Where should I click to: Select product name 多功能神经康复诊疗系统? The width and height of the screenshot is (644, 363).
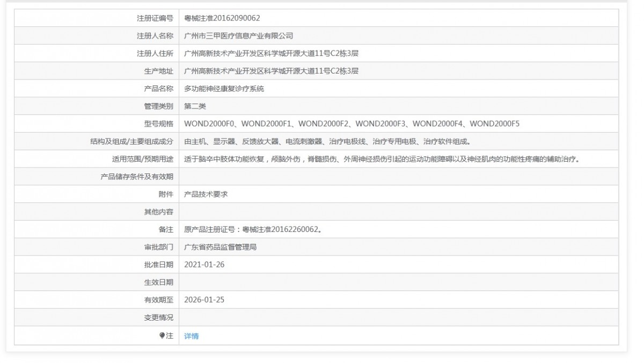pos(224,89)
